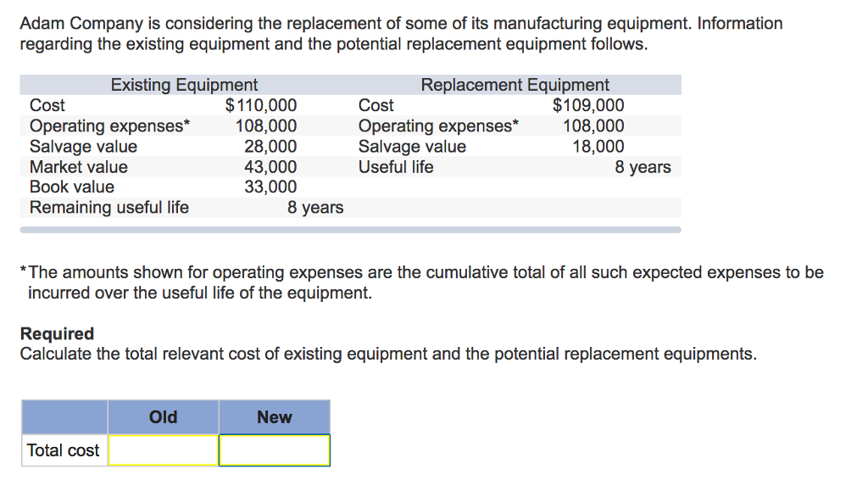Image resolution: width=868 pixels, height=486 pixels.
Task: Click the replacement '8 years' useful life value
Action: [643, 167]
